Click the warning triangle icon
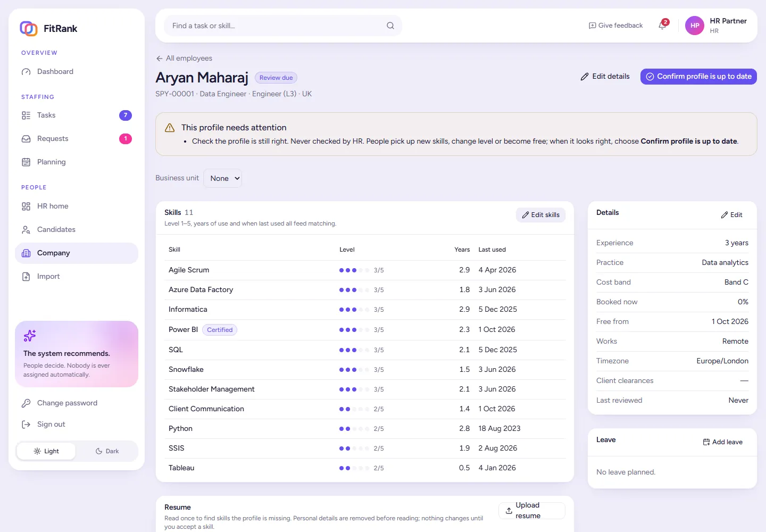The width and height of the screenshot is (766, 532). click(170, 128)
